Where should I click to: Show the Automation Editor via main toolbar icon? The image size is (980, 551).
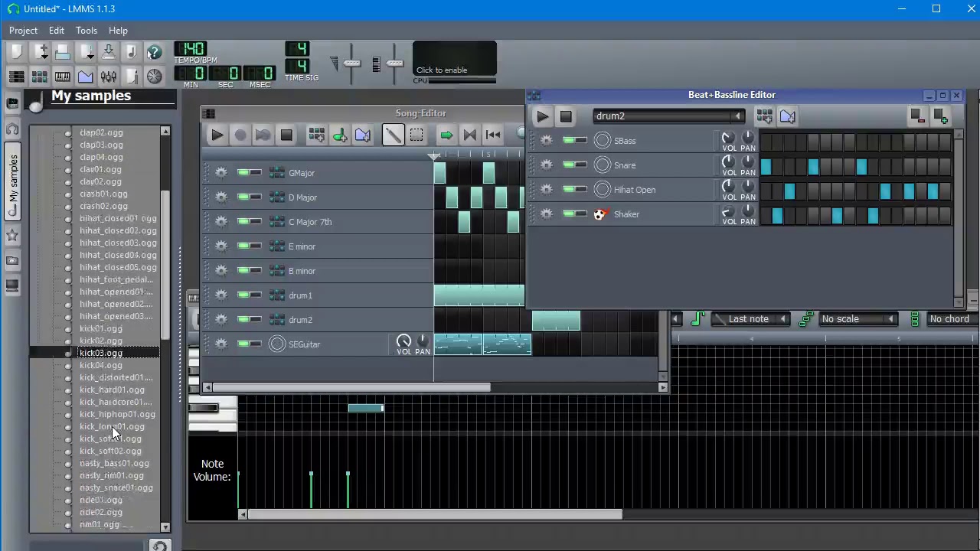click(85, 77)
